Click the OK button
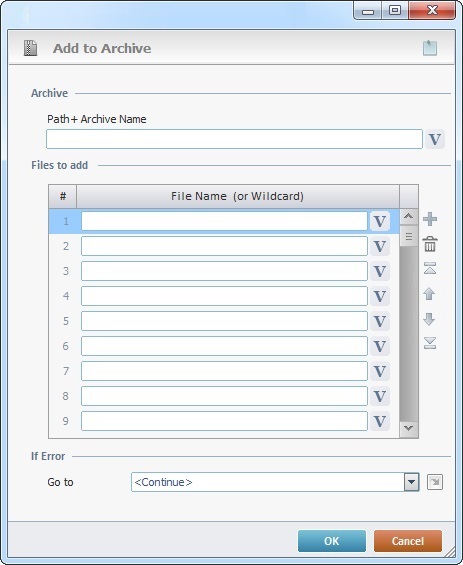This screenshot has height=565, width=463. click(332, 541)
